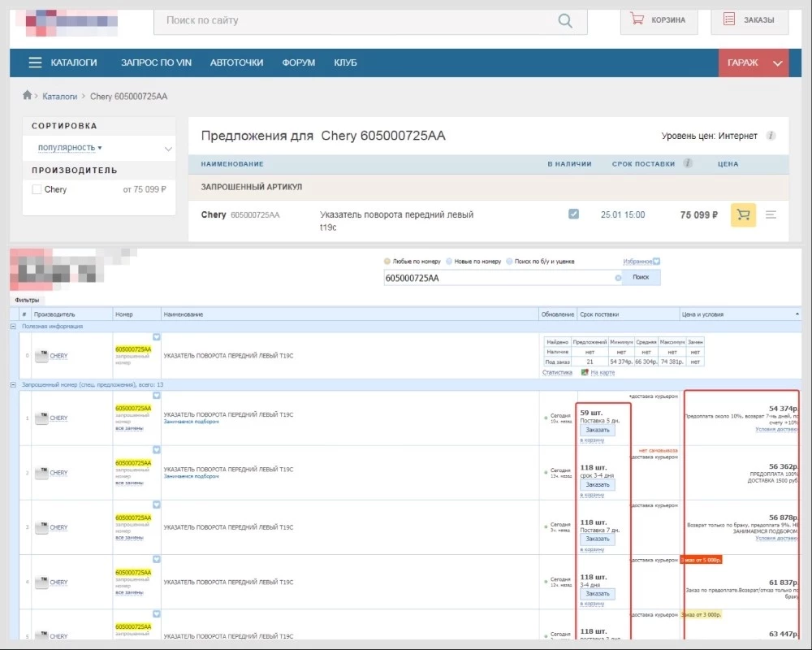This screenshot has width=812, height=650.
Task: Add Chery 75 099 ₽ item via yellow cart
Action: coord(743,215)
